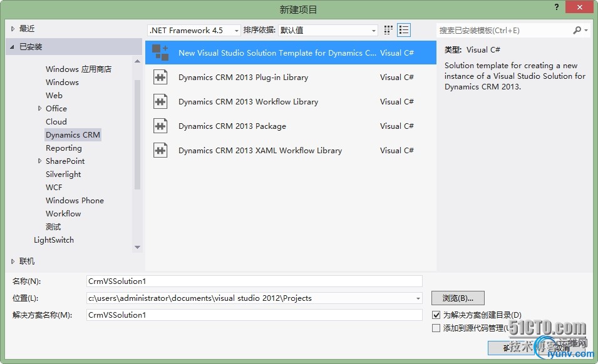Expand the Office tree node

[39, 109]
